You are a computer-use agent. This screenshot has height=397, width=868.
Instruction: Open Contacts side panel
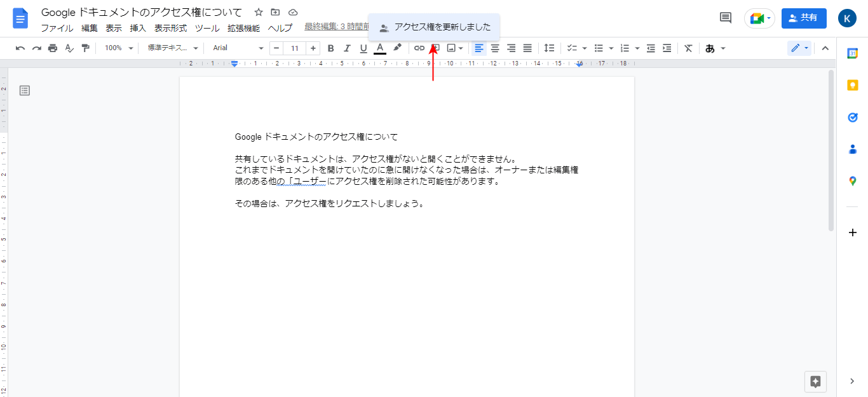(x=853, y=149)
